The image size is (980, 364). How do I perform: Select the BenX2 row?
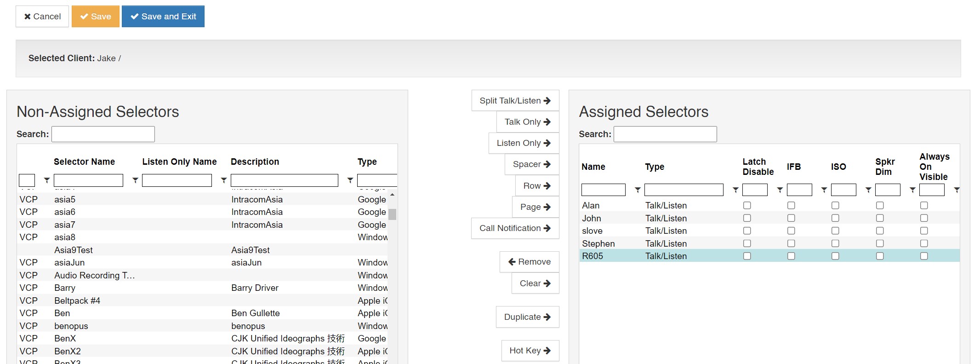202,351
